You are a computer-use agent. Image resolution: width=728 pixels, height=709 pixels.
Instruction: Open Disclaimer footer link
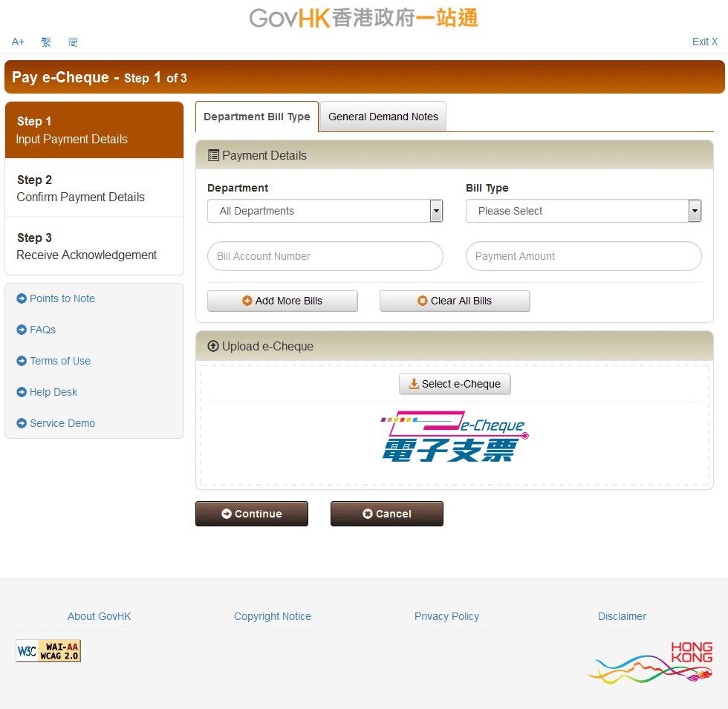623,617
